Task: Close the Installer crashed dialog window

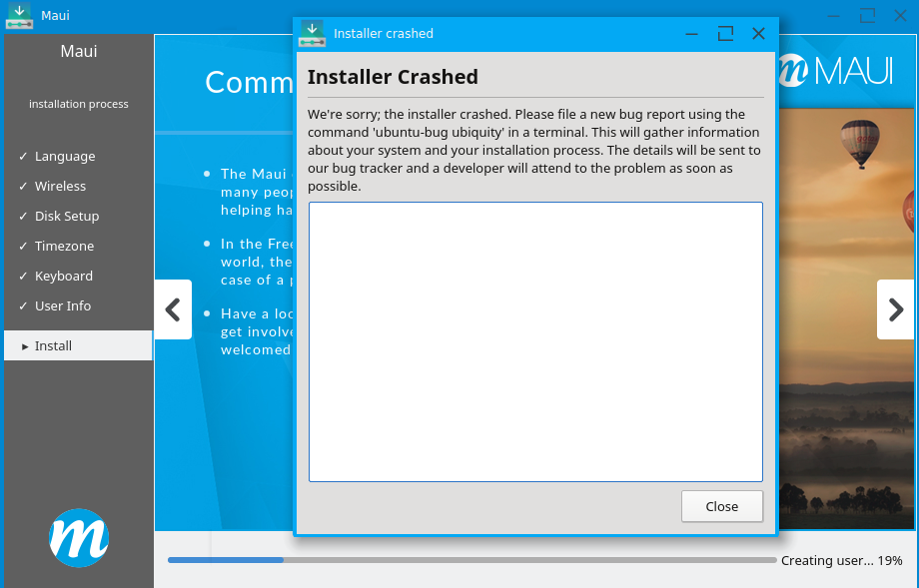Action: point(758,33)
